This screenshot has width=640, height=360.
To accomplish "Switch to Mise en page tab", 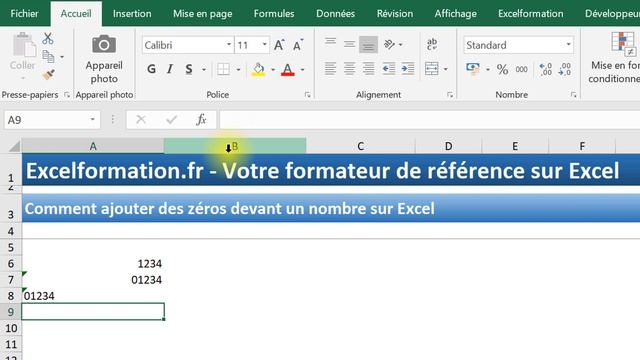I will [x=202, y=13].
